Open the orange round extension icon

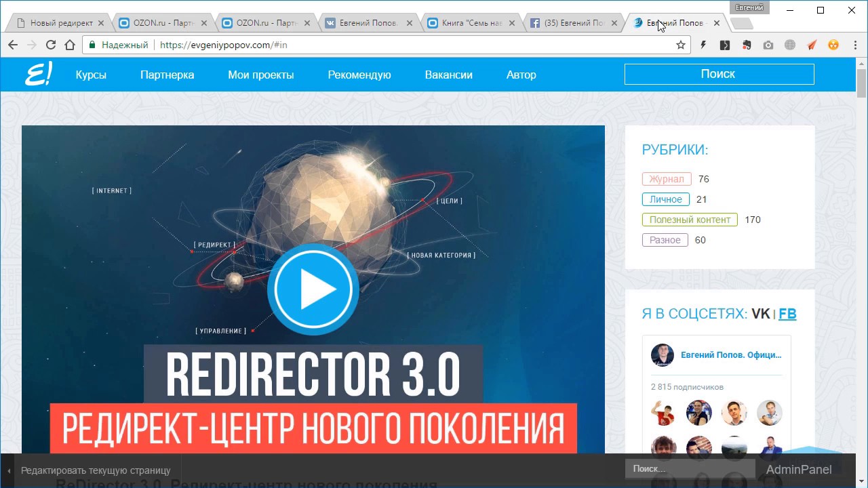(833, 45)
